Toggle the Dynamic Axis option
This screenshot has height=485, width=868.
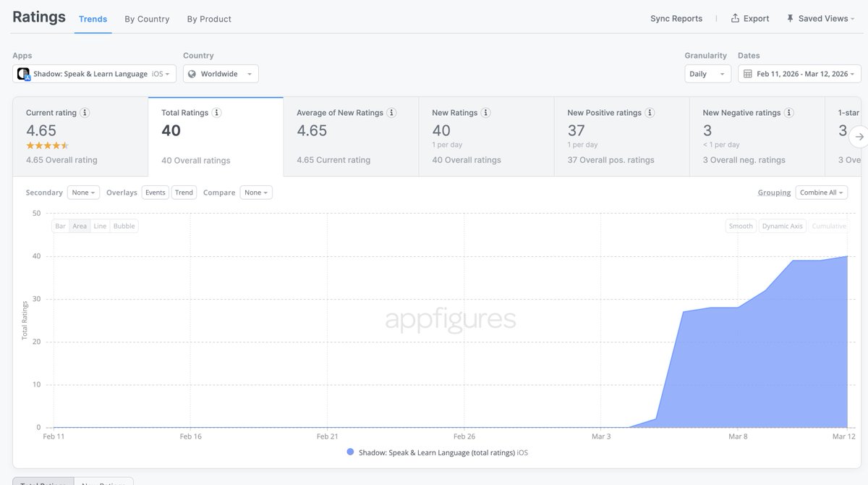[782, 226]
